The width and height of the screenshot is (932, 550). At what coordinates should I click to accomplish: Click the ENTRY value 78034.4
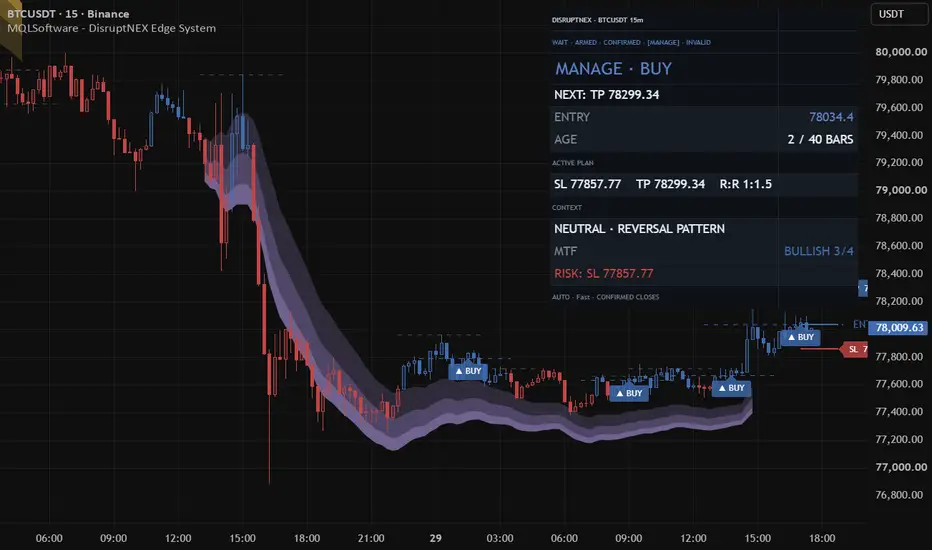pos(831,117)
